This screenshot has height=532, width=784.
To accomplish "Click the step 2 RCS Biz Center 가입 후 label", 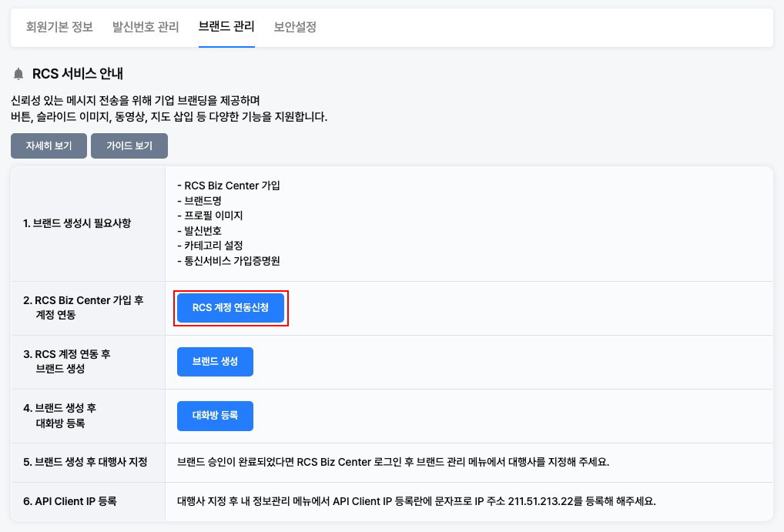I will click(x=83, y=300).
